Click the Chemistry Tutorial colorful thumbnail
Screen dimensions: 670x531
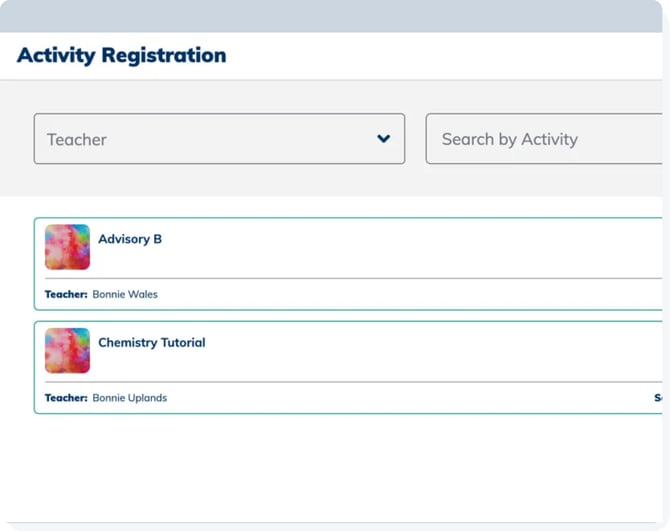point(67,350)
